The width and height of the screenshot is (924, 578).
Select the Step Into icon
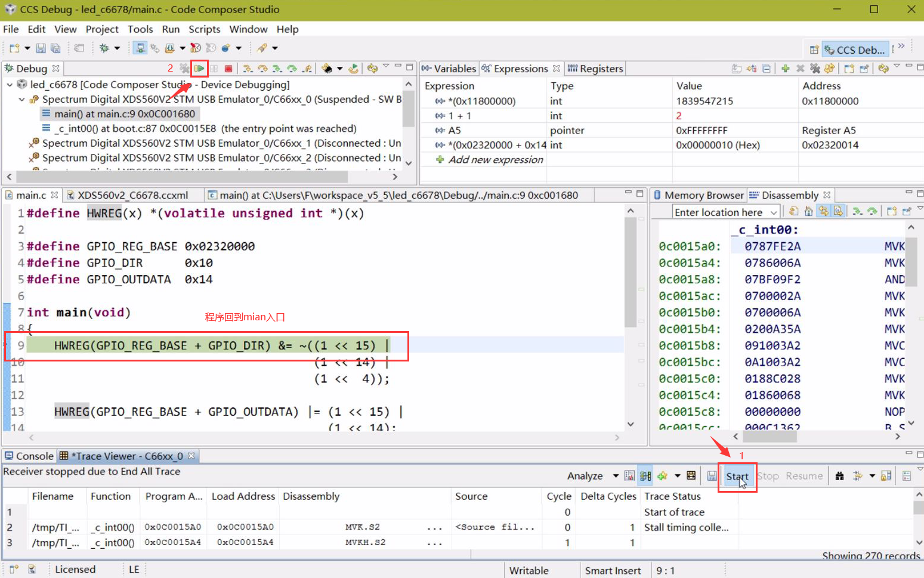coord(248,69)
